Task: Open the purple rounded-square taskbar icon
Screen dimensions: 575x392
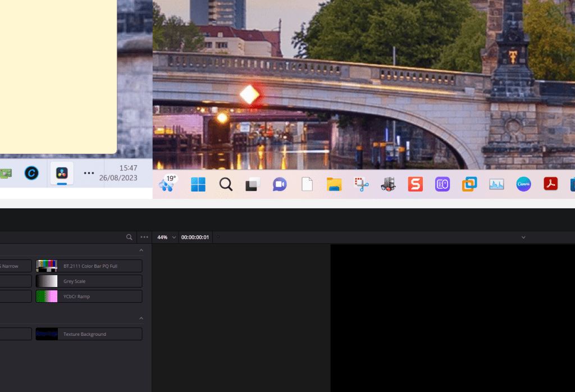Action: pos(442,184)
